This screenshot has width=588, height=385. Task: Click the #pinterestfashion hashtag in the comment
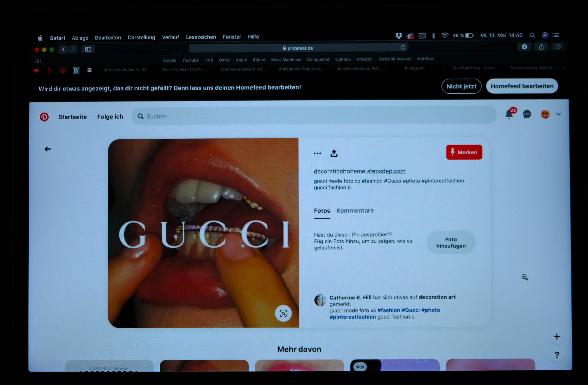[353, 317]
